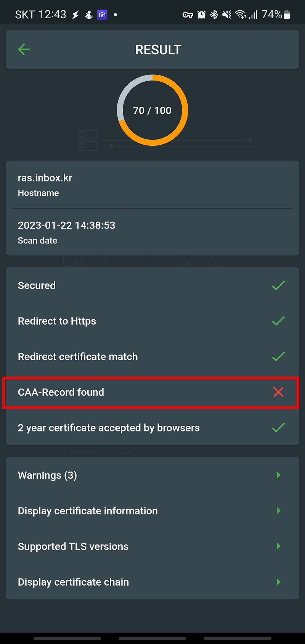Tap the green checkmark beside Secured

click(x=278, y=285)
